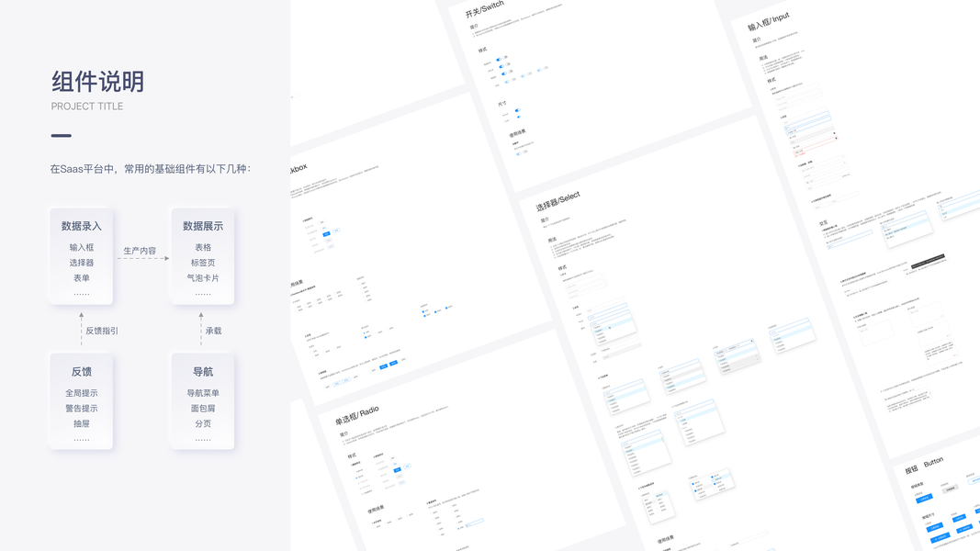Click the 开关/Switch page heading
Image resolution: width=980 pixels, height=551 pixels.
pyautogui.click(x=484, y=9)
